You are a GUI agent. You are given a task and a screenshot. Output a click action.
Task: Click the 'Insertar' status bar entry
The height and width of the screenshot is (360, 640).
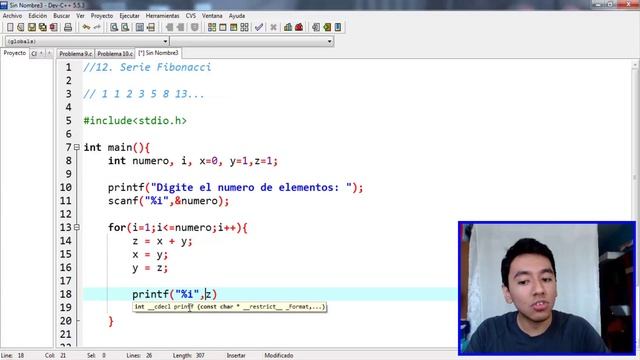[x=236, y=356]
